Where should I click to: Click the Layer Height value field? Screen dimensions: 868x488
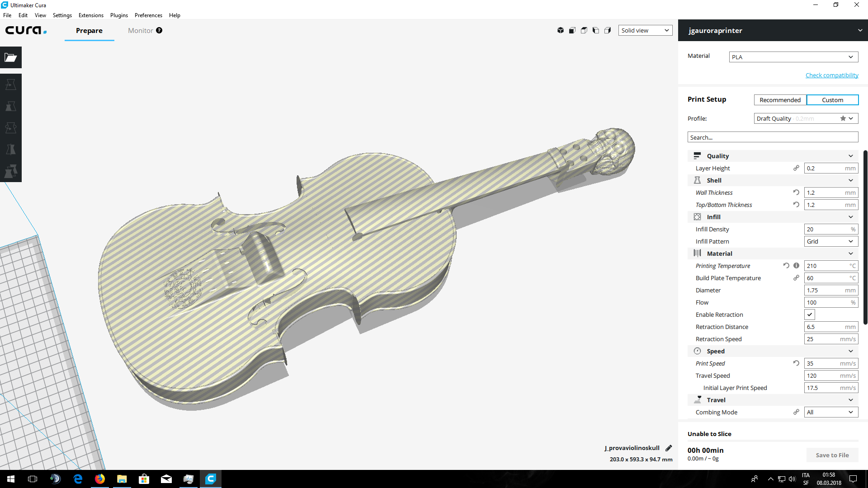[x=831, y=168]
